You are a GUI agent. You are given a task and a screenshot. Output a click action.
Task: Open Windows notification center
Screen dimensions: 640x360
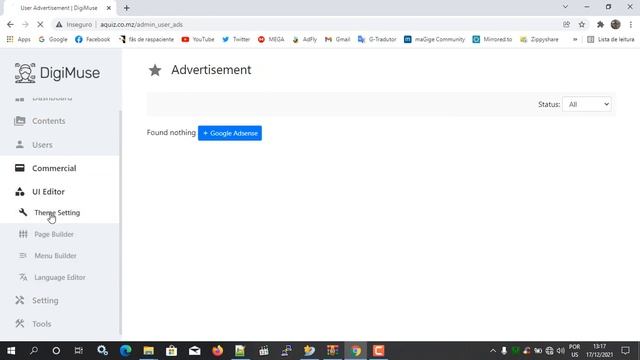(x=625, y=351)
